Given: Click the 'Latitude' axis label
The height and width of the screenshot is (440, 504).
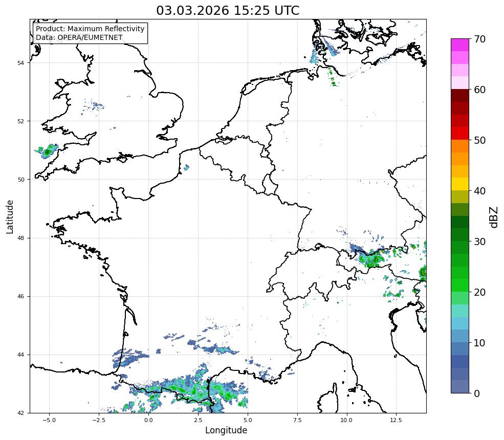Looking at the screenshot, I should 10,216.
